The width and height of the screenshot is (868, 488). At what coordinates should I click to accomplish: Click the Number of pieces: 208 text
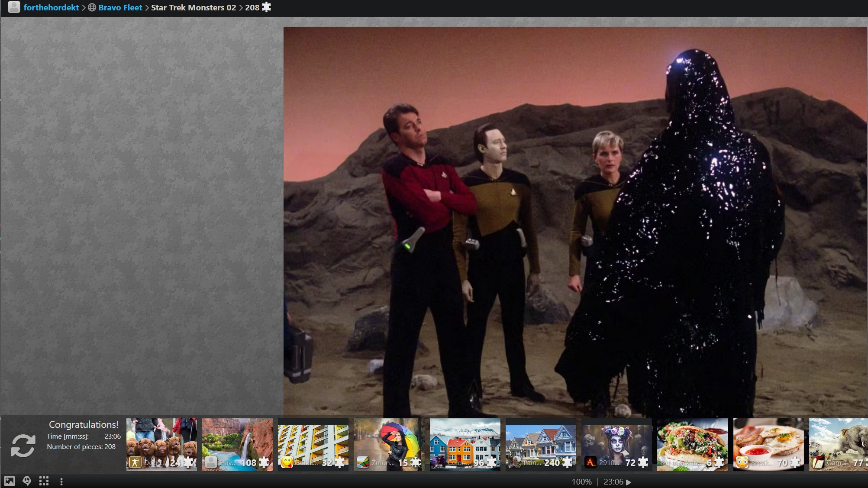(x=81, y=447)
